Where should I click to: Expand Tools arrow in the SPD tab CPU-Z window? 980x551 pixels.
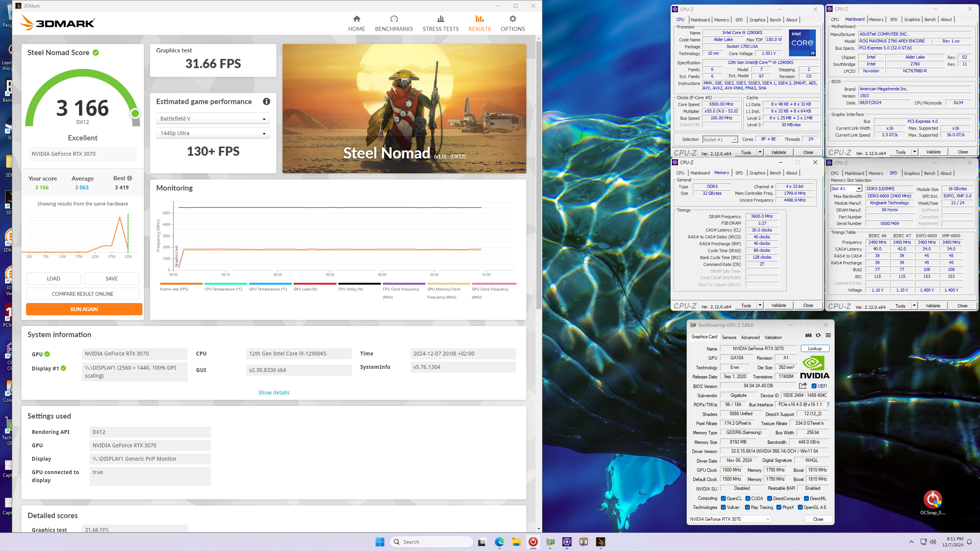[914, 306]
